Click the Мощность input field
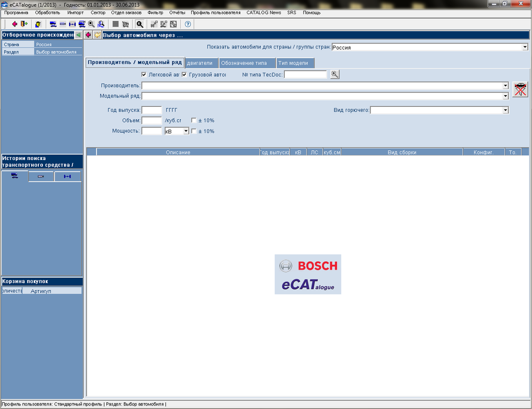Screen dimensions: 532x409 (152, 131)
